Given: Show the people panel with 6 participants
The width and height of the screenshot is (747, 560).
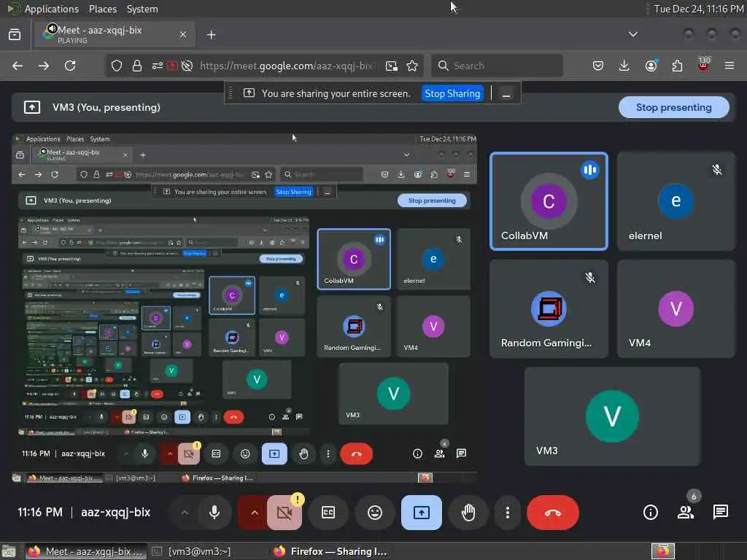Looking at the screenshot, I should pyautogui.click(x=686, y=513).
